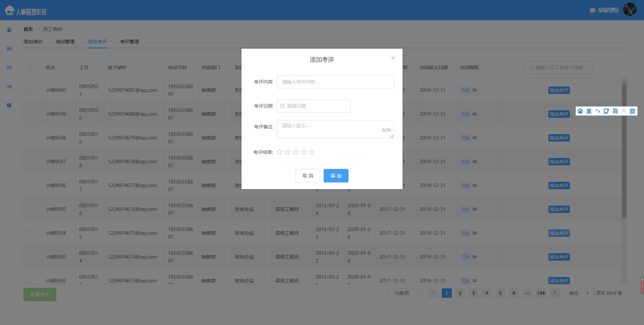Switch to the 培训管理 tab
Image resolution: width=644 pixels, height=325 pixels.
65,42
